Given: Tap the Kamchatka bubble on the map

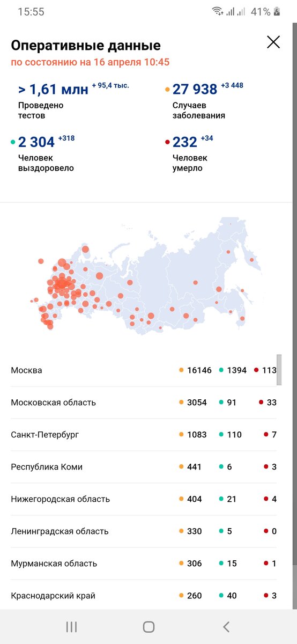Looking at the screenshot, I should 251,260.
